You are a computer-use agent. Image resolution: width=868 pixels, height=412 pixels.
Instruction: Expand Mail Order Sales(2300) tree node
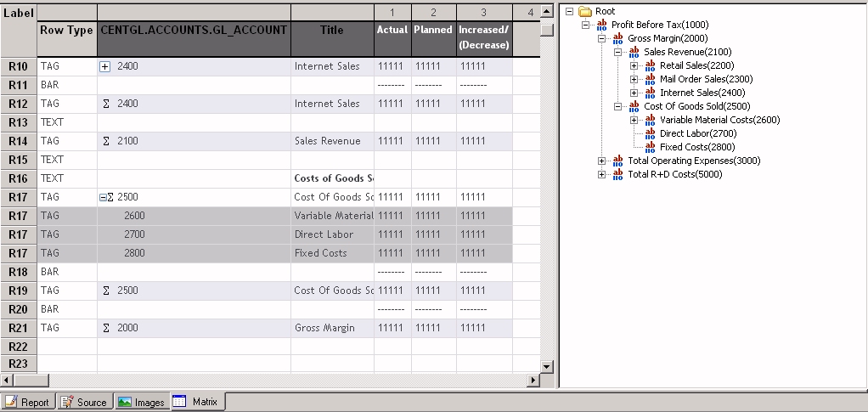pos(634,79)
